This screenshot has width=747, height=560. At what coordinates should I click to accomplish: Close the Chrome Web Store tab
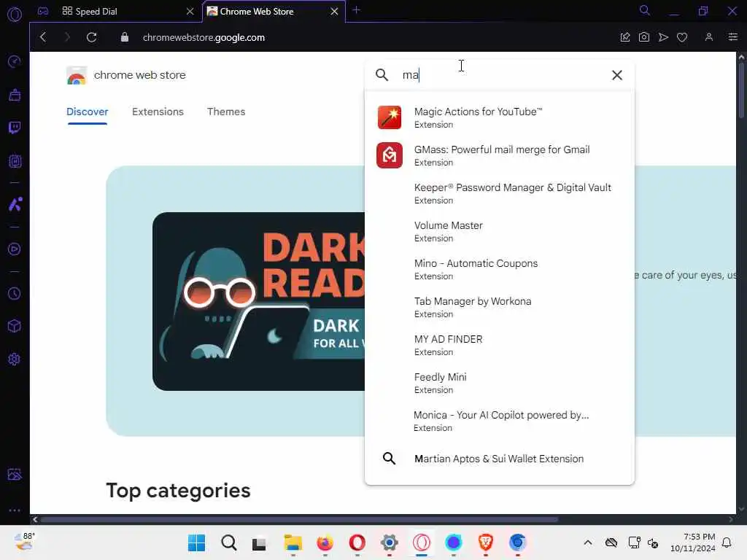334,12
